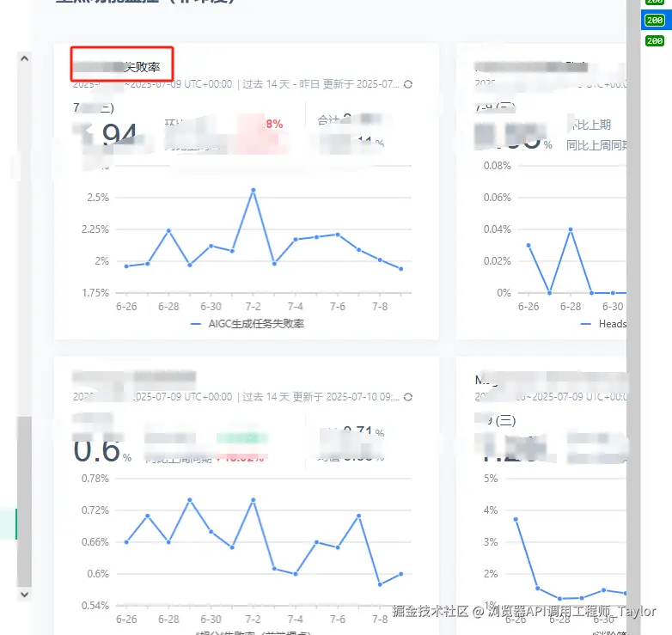Viewport: 672px width, 635px height.
Task: Click the vertical scrollbar beside the 200 badges
Action: tap(633, 317)
